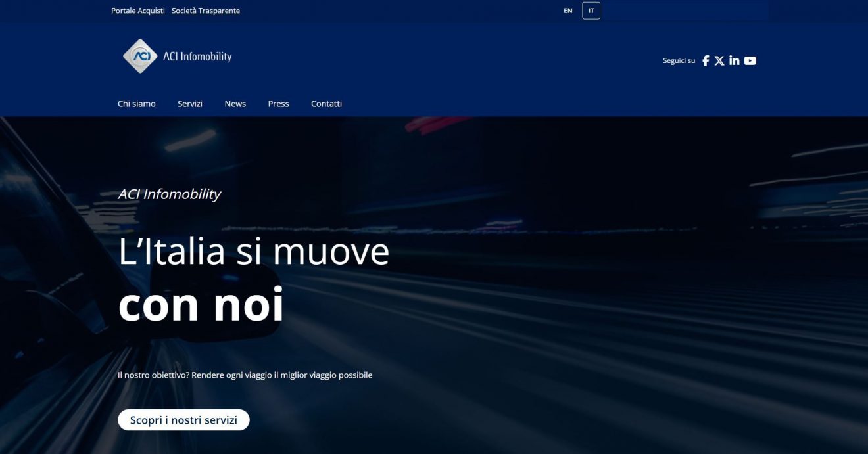Select the IT language option
Image resolution: width=868 pixels, height=454 pixels.
pyautogui.click(x=591, y=11)
